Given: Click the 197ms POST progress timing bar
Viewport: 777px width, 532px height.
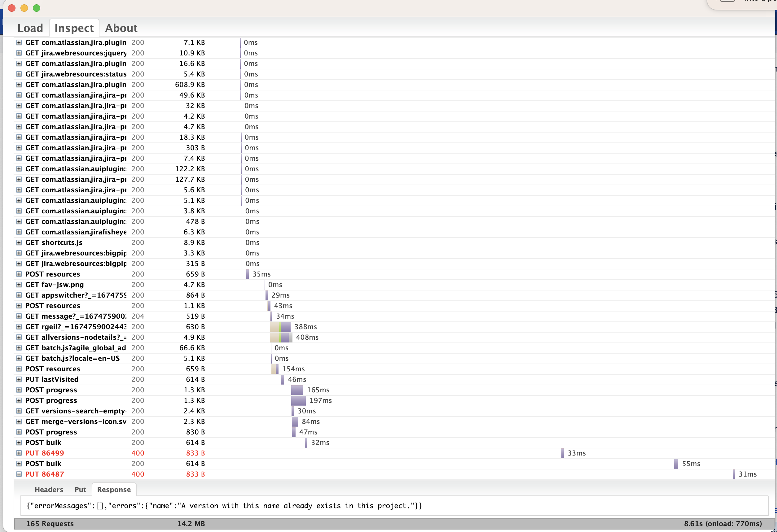Looking at the screenshot, I should (x=298, y=400).
